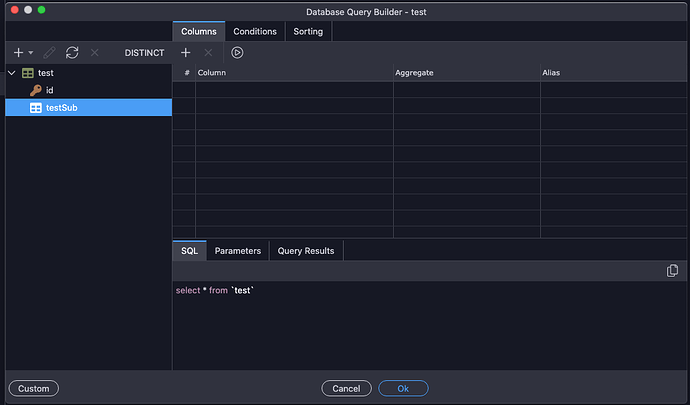The width and height of the screenshot is (690, 405).
Task: Toggle the DISTINCT option
Action: [144, 53]
